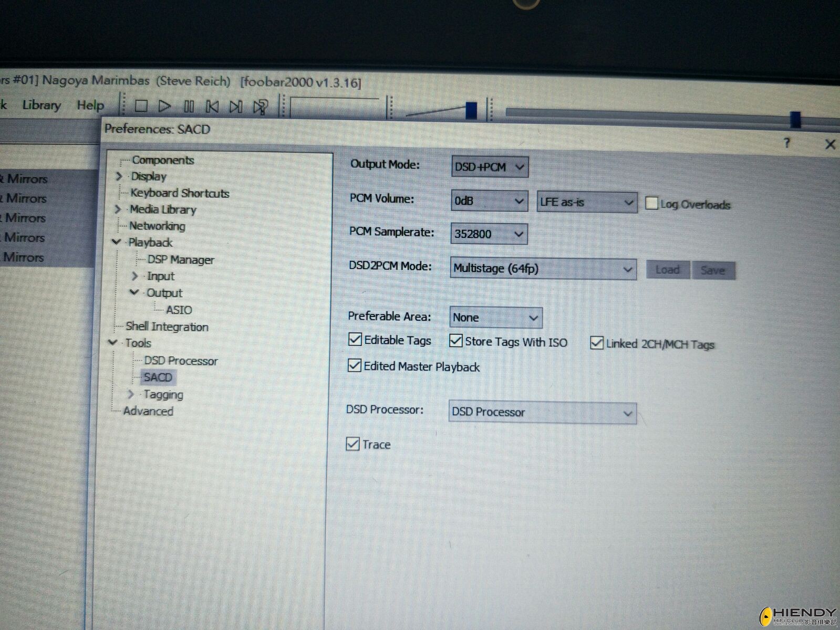Screen dimensions: 840x630
Task: Click the Play icon in toolbar
Action: pos(164,107)
